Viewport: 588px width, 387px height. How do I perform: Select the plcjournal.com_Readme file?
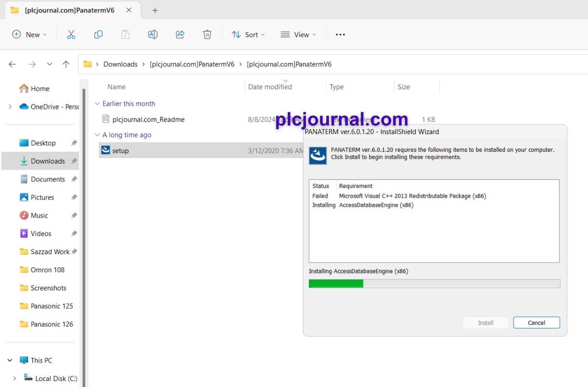click(x=148, y=120)
